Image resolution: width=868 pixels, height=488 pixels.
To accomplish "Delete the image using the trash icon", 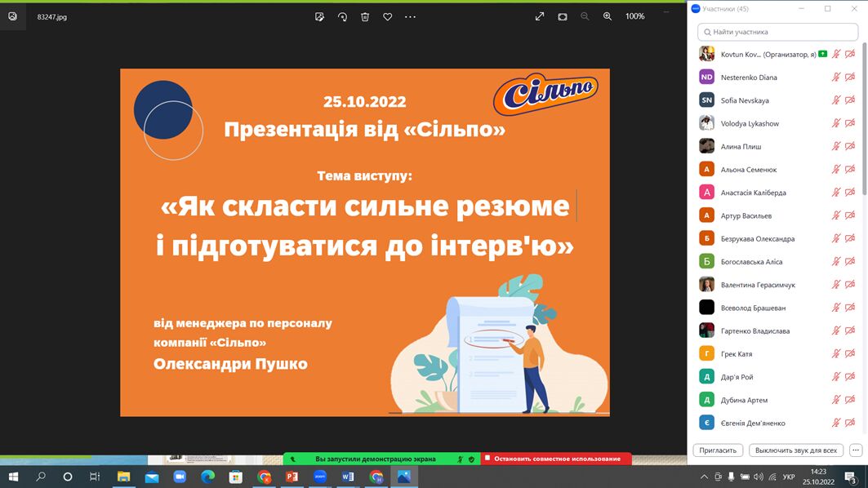I will click(x=365, y=16).
